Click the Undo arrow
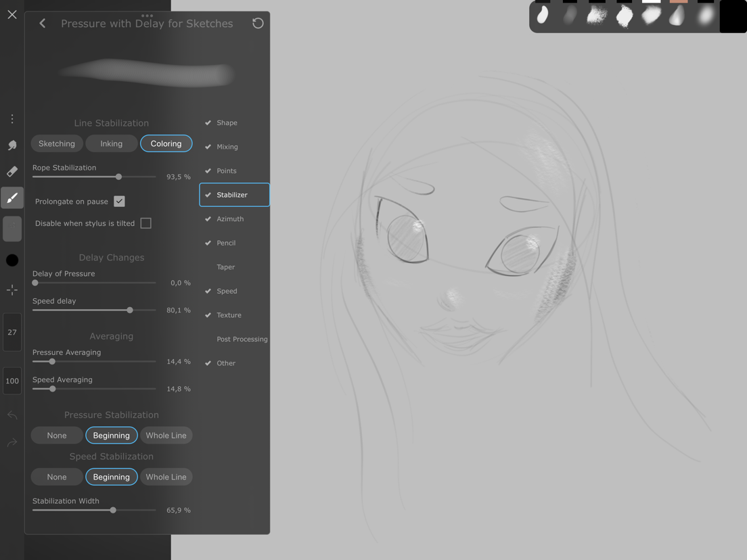The image size is (747, 560). [x=12, y=415]
